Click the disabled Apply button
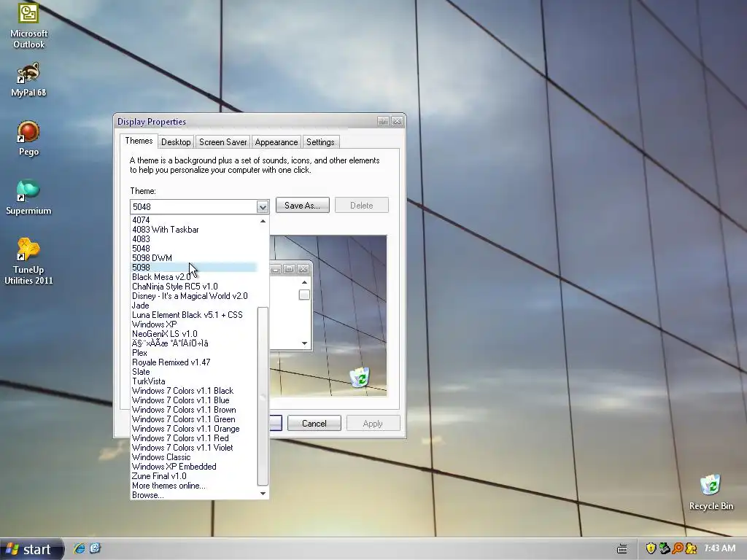The width and height of the screenshot is (747, 560). [373, 424]
